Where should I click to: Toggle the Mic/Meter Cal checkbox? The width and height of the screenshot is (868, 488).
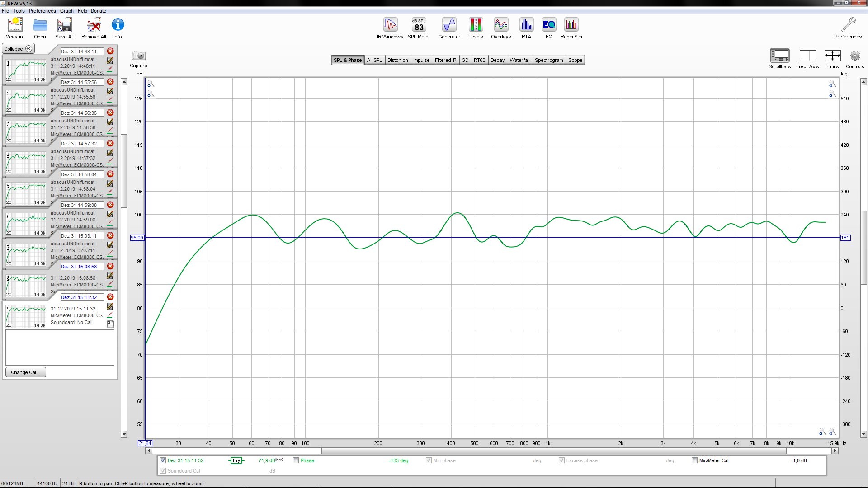click(x=694, y=460)
